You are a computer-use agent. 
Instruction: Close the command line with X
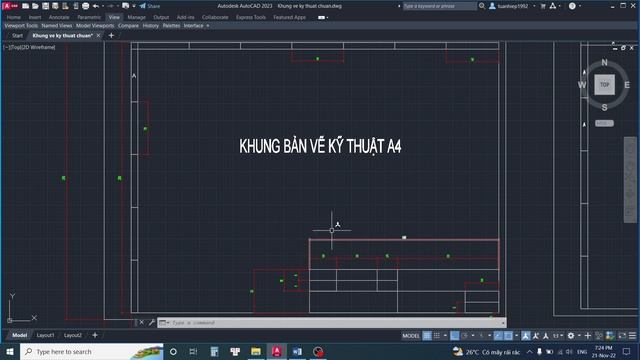[x=142, y=322]
